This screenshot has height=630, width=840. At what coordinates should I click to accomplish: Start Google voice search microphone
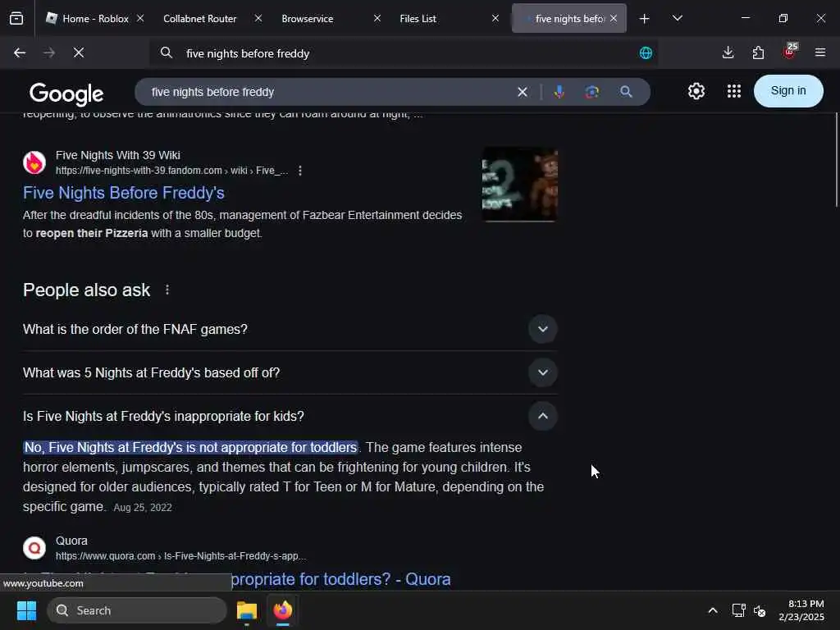559,92
